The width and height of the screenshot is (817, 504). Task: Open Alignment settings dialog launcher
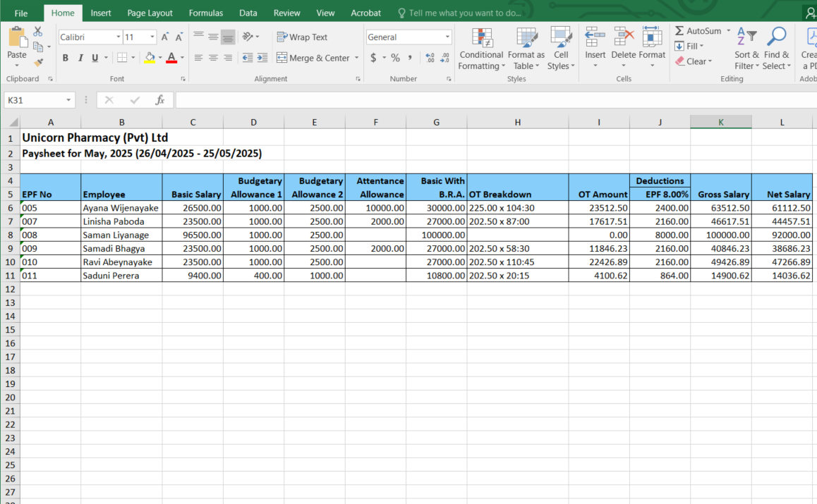(x=358, y=79)
